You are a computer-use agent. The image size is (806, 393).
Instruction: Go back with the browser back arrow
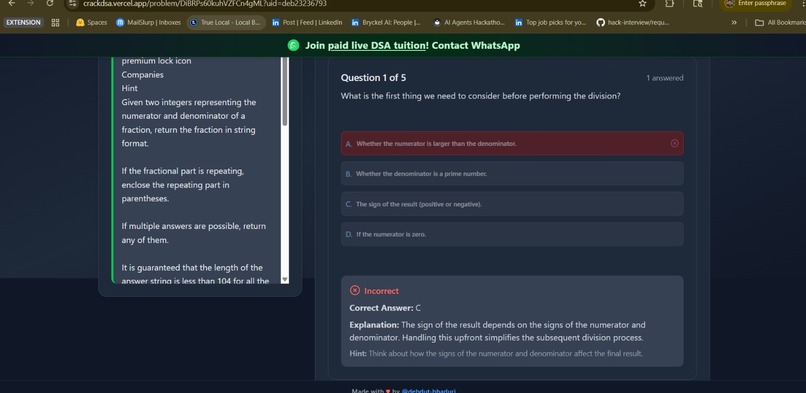(11, 3)
